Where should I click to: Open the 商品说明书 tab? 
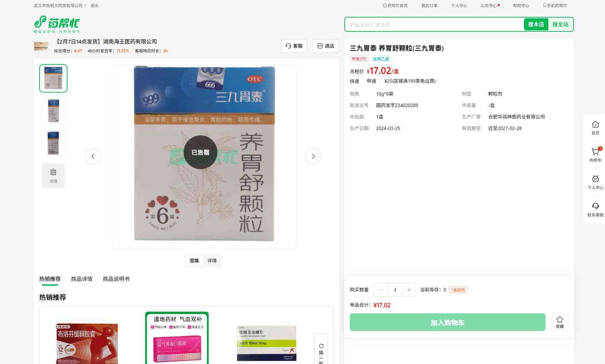[x=116, y=279]
